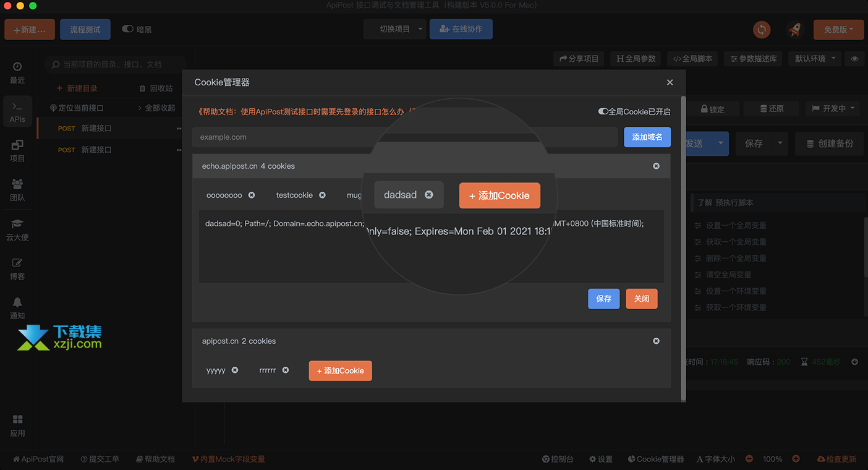Toggle the 全局Cookie已开启 switch

pyautogui.click(x=603, y=112)
